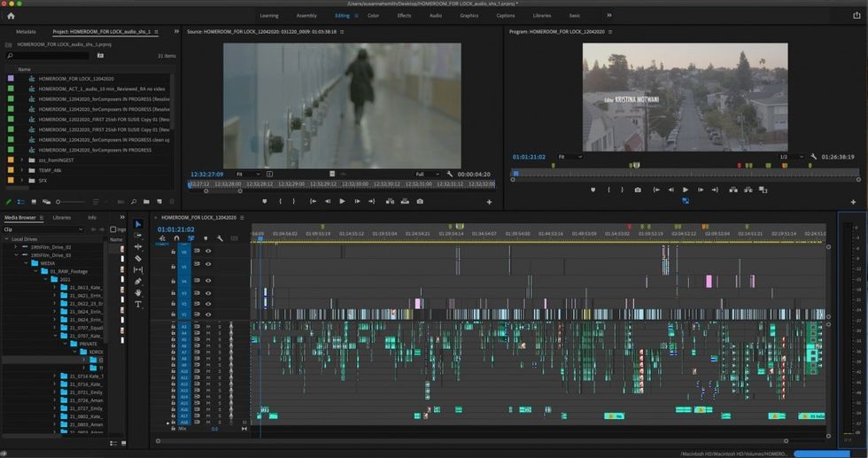Select the Razor tool
868x458 pixels.
click(138, 259)
